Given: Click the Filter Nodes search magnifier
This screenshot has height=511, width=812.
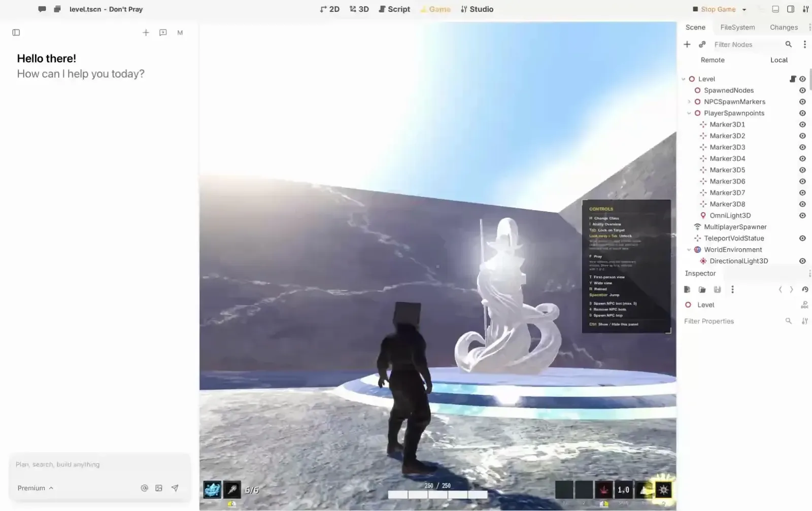Looking at the screenshot, I should [789, 44].
